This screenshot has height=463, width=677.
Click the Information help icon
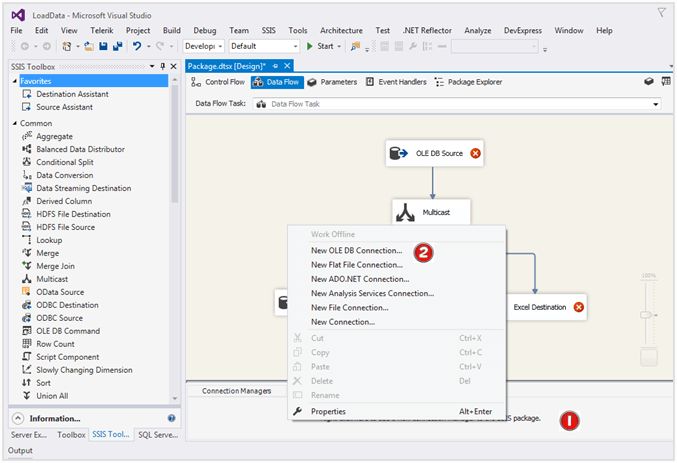point(172,418)
